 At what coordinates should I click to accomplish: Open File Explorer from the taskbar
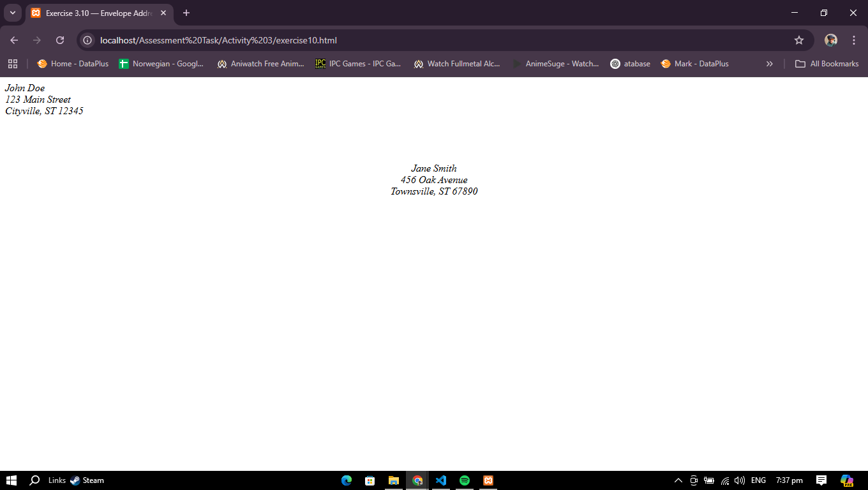pos(394,480)
